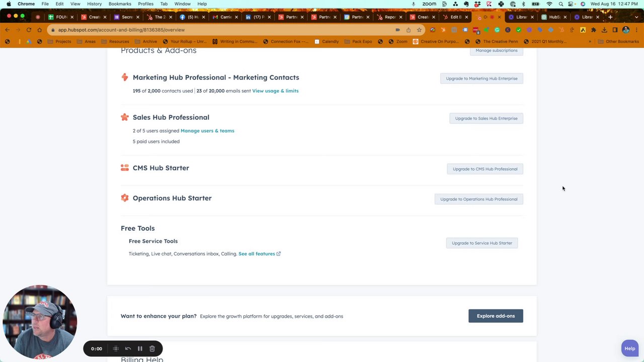Pause the screen recording
The height and width of the screenshot is (362, 644).
pos(140,348)
